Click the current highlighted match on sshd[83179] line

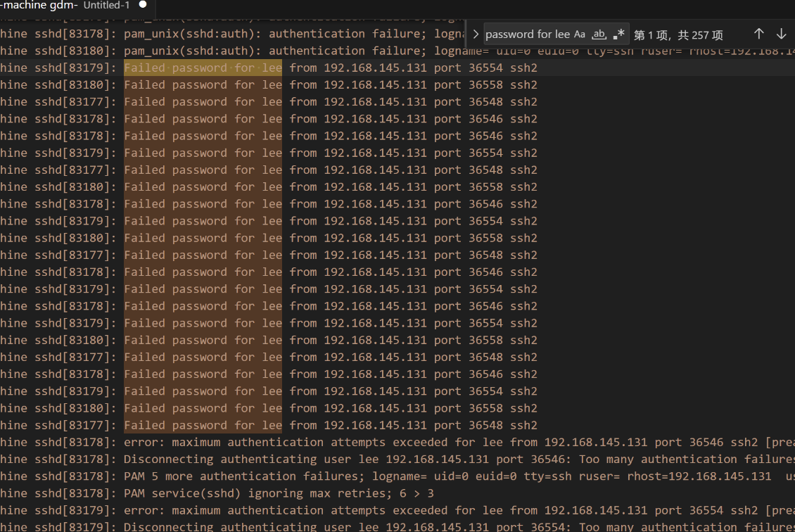point(203,68)
